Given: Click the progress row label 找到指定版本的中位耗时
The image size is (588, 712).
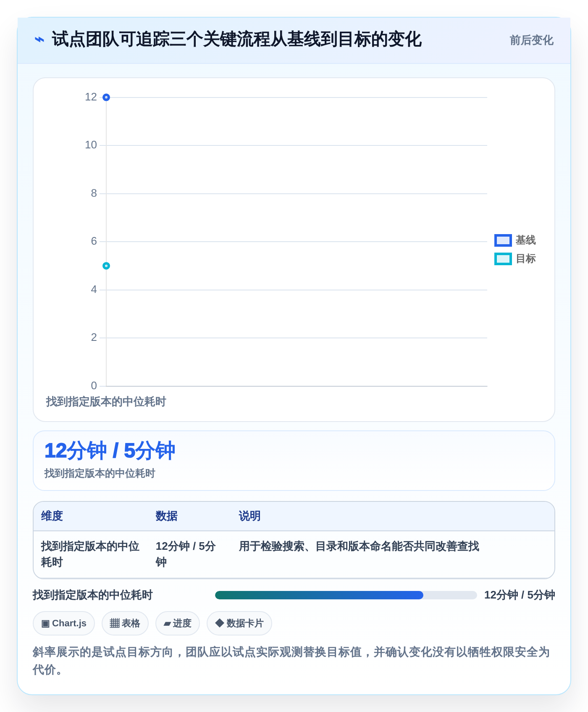Looking at the screenshot, I should point(93,595).
